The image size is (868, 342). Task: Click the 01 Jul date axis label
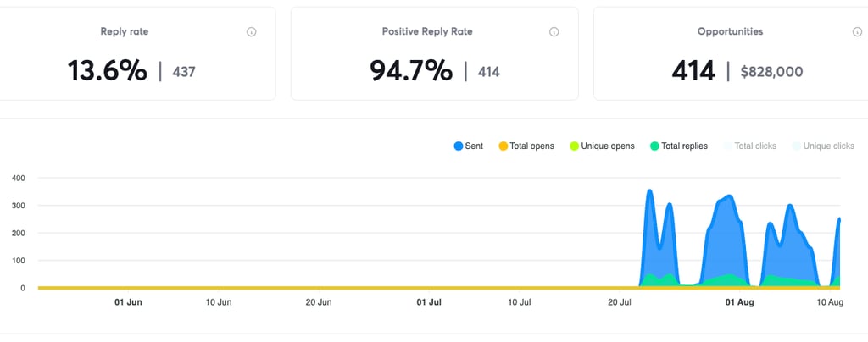point(429,301)
